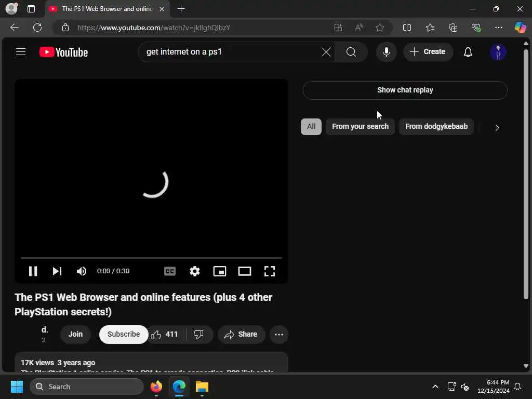
Task: Open the YouTube guide hamburger menu
Action: (x=21, y=52)
